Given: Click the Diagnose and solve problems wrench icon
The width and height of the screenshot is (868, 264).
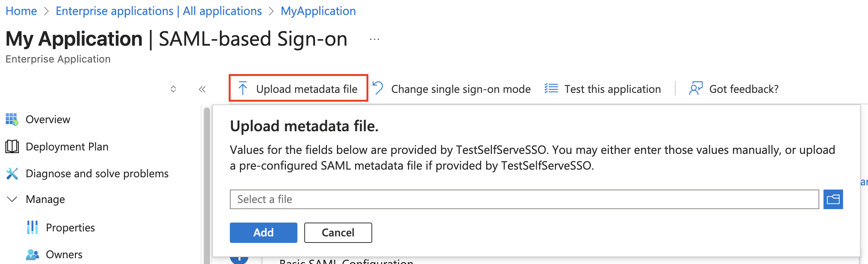Looking at the screenshot, I should [12, 173].
